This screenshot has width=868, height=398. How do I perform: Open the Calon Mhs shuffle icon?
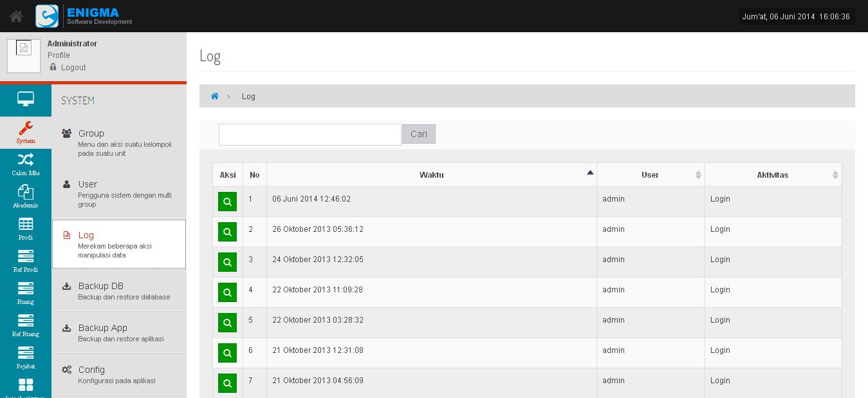coord(26,164)
